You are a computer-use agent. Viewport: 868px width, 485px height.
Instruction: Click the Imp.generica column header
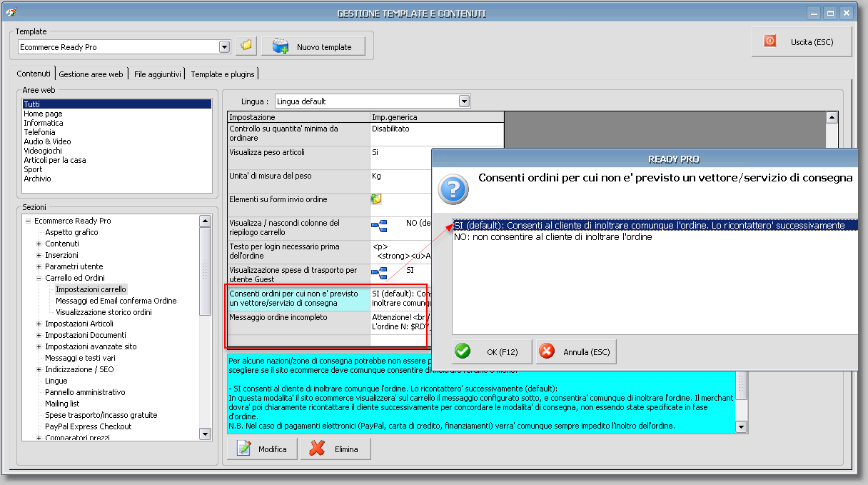(x=437, y=117)
